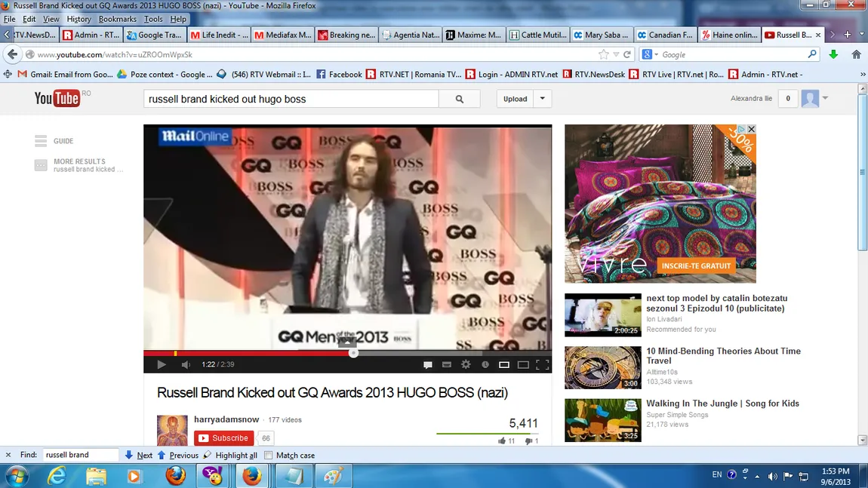
Task: Switch to Google Tra... tab
Action: 155,35
